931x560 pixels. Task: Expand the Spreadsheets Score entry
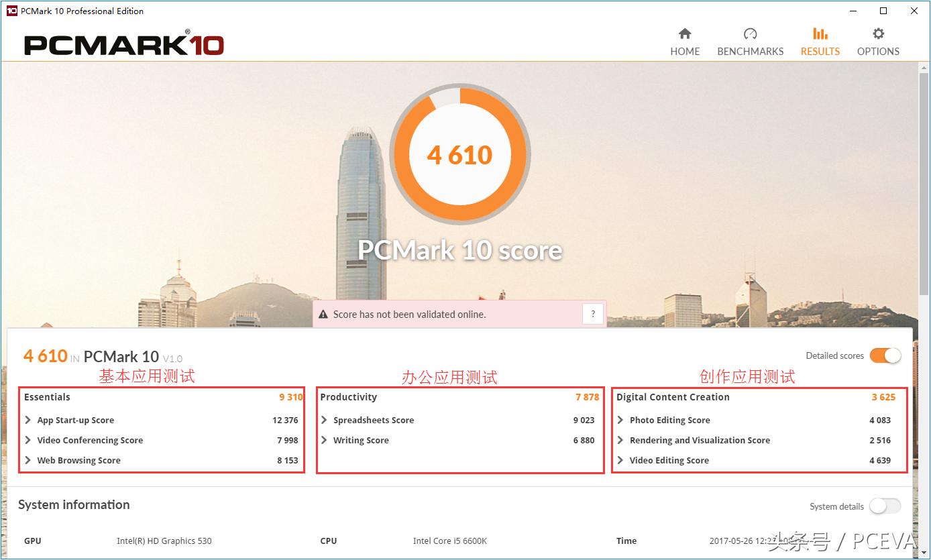tap(323, 420)
